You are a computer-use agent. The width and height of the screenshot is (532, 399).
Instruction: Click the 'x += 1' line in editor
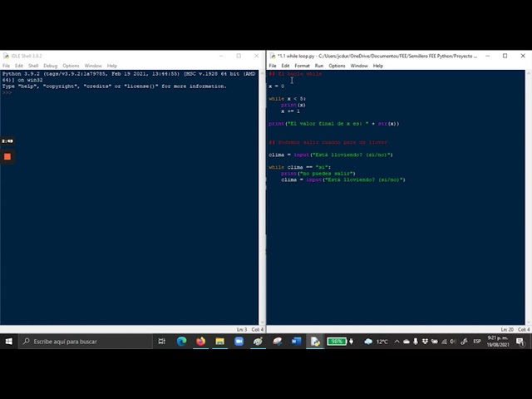290,111
